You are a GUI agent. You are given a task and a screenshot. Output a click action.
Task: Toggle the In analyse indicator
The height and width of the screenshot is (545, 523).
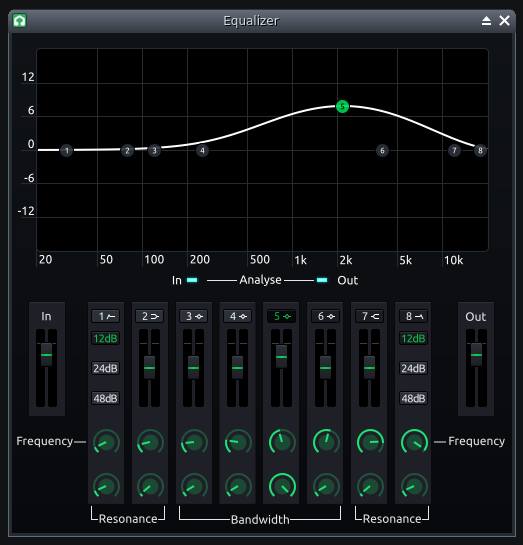192,280
